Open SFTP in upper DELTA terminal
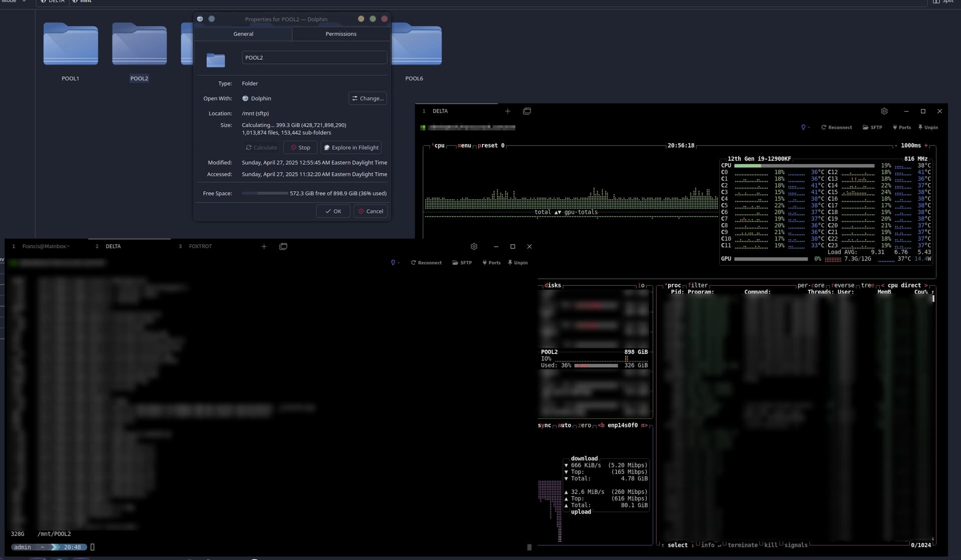This screenshot has height=560, width=961. [x=872, y=128]
